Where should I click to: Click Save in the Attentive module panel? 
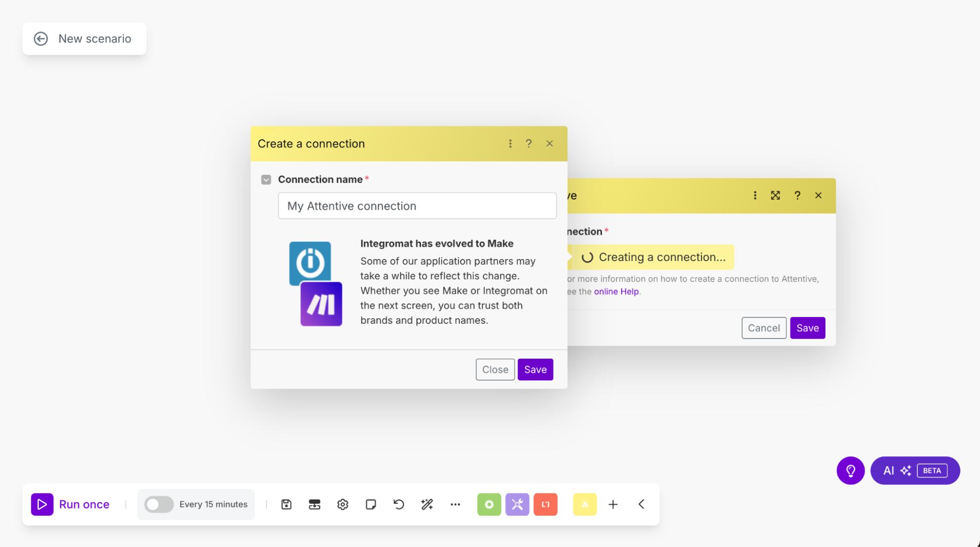coord(807,328)
